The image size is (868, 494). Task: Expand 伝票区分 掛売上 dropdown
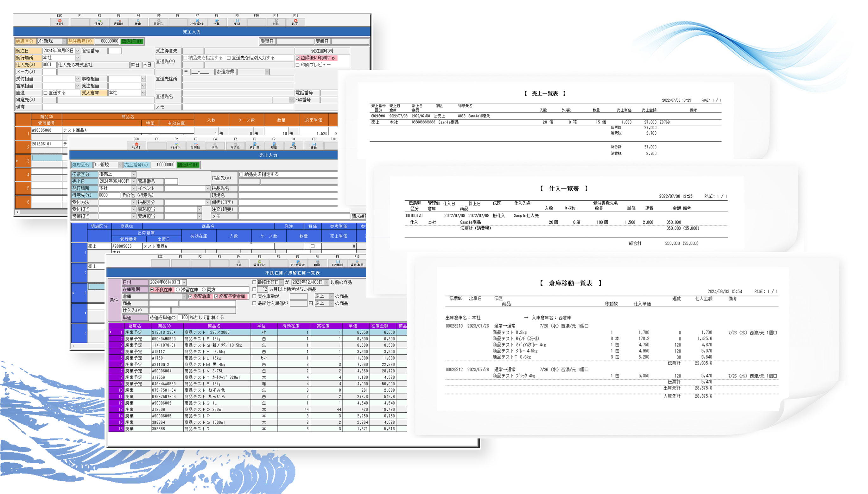(134, 174)
